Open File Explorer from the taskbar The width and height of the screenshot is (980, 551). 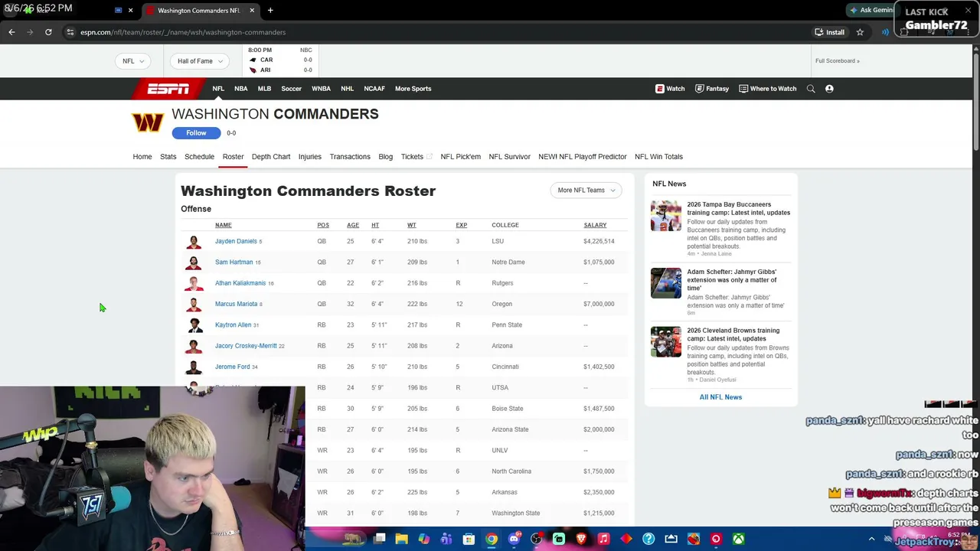point(401,540)
